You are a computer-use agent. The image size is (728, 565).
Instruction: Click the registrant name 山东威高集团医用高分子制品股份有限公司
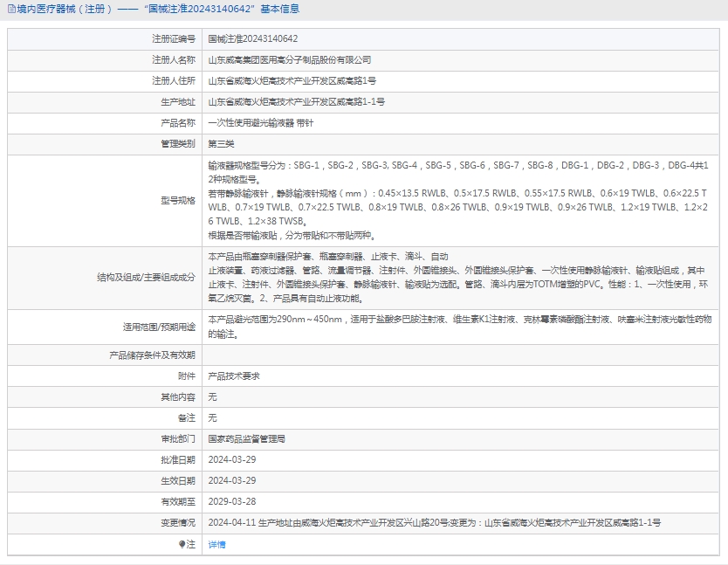coord(289,60)
